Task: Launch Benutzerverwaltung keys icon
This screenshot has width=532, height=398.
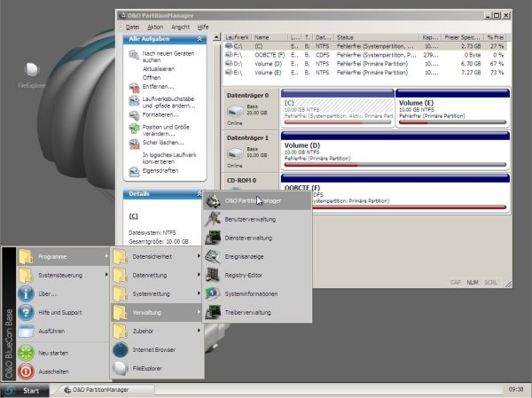Action: [213, 219]
